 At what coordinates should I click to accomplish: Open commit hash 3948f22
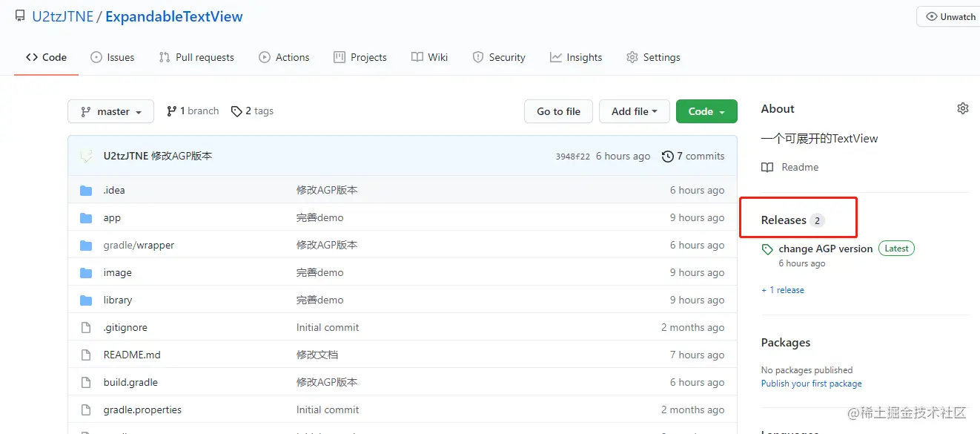tap(572, 157)
